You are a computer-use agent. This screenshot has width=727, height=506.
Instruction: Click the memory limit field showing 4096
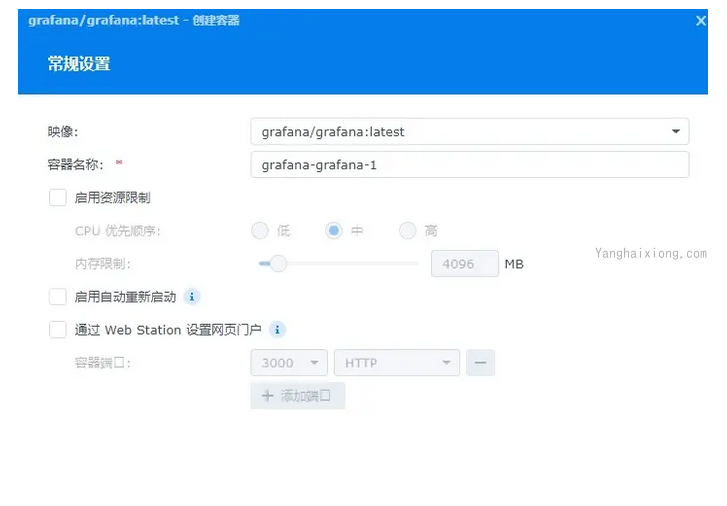pyautogui.click(x=465, y=263)
